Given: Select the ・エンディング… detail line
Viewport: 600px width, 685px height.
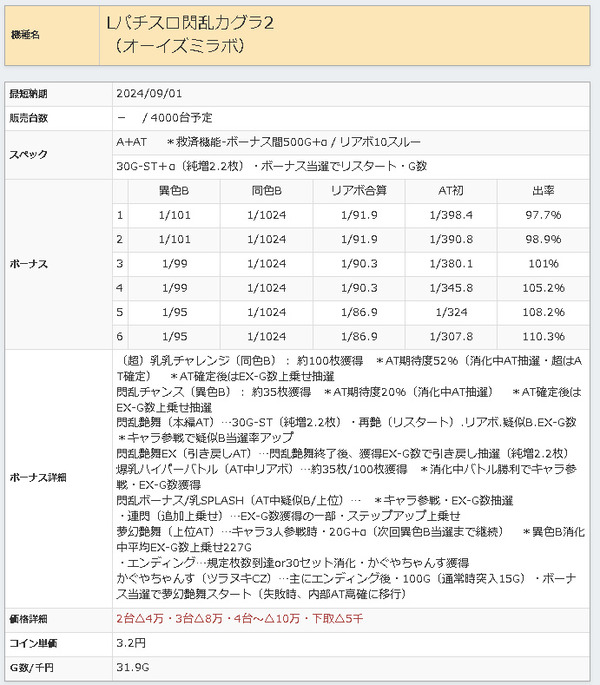Looking at the screenshot, I should click(293, 563).
